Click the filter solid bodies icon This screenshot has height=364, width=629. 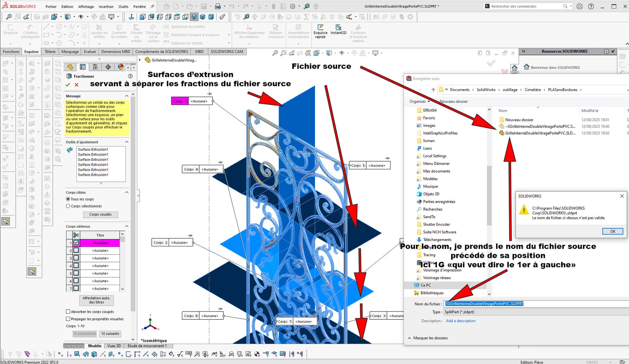(94, 354)
